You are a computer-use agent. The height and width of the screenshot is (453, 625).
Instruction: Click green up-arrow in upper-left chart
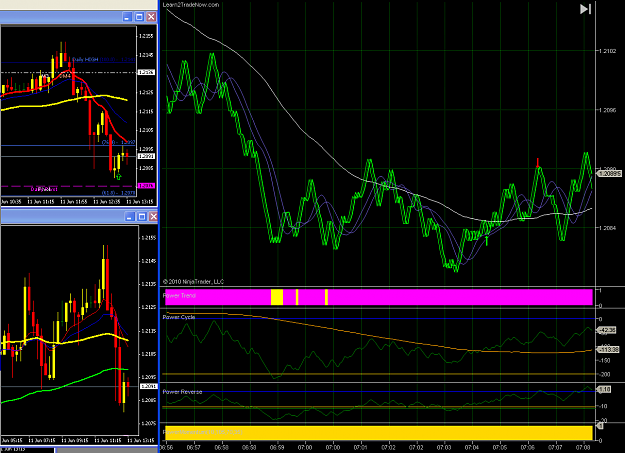click(118, 176)
